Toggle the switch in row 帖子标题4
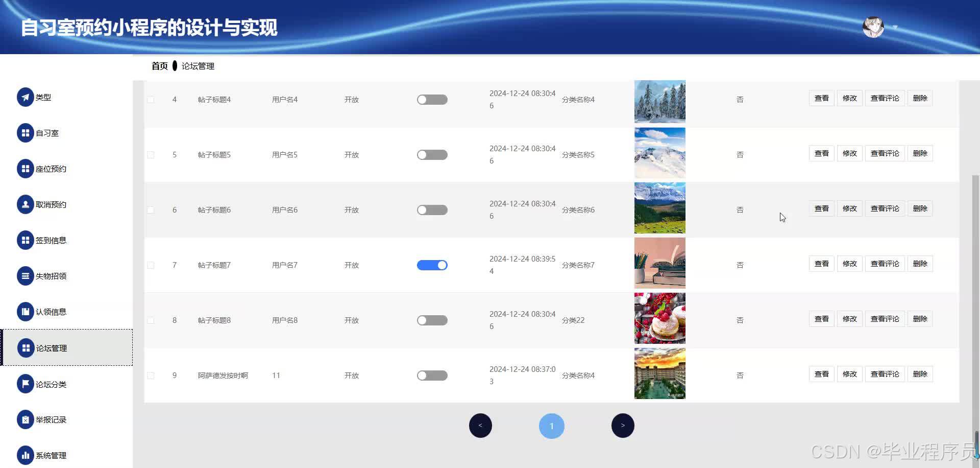This screenshot has height=468, width=980. pyautogui.click(x=432, y=100)
